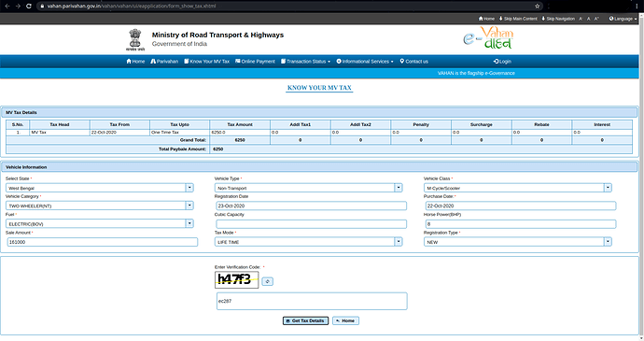The width and height of the screenshot is (644, 341).
Task: Go back to previous browser page
Action: pyautogui.click(x=7, y=7)
